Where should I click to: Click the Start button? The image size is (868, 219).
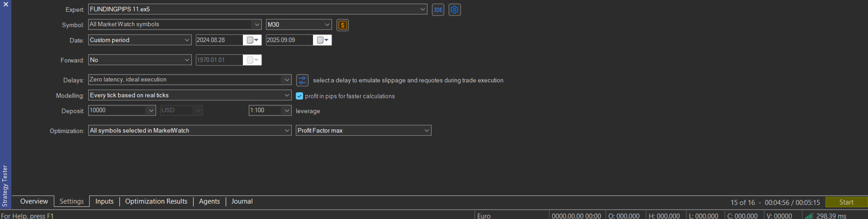[846, 202]
